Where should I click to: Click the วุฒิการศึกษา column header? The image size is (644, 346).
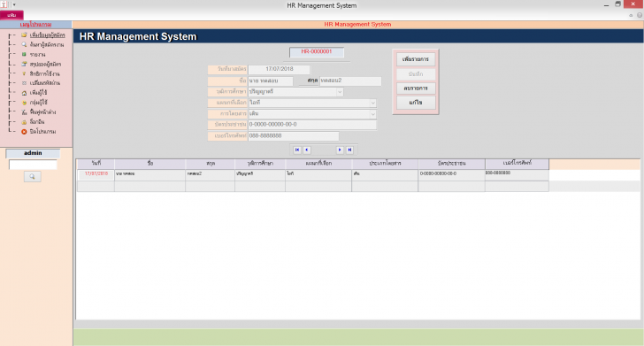(260, 164)
